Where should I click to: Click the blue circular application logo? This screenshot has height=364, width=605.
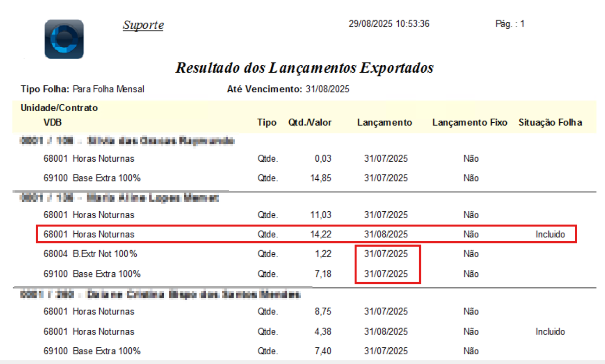(64, 39)
